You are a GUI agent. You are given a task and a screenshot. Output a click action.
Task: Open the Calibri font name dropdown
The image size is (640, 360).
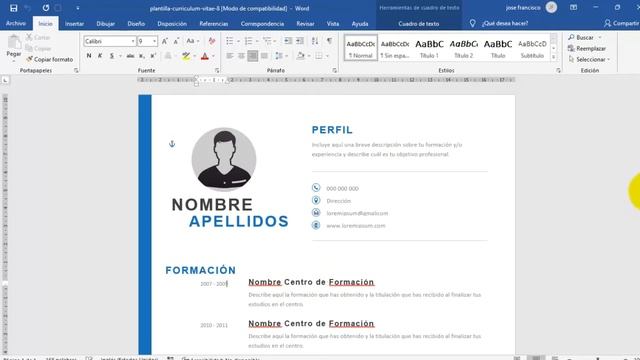point(133,41)
